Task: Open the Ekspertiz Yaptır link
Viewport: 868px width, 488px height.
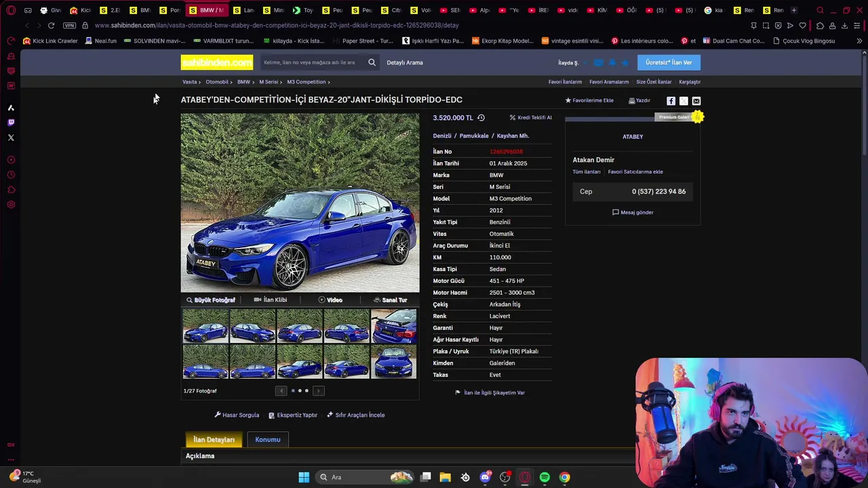Action: click(293, 415)
